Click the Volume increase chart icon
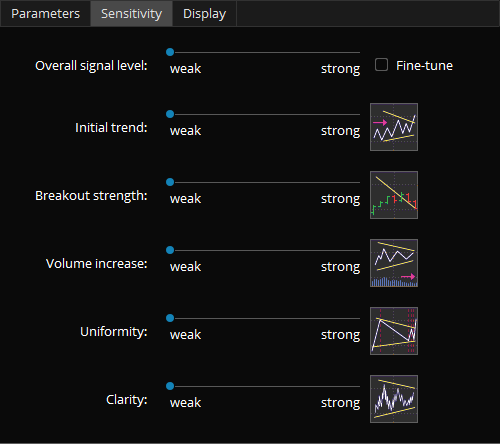The width and height of the screenshot is (500, 444). (394, 263)
